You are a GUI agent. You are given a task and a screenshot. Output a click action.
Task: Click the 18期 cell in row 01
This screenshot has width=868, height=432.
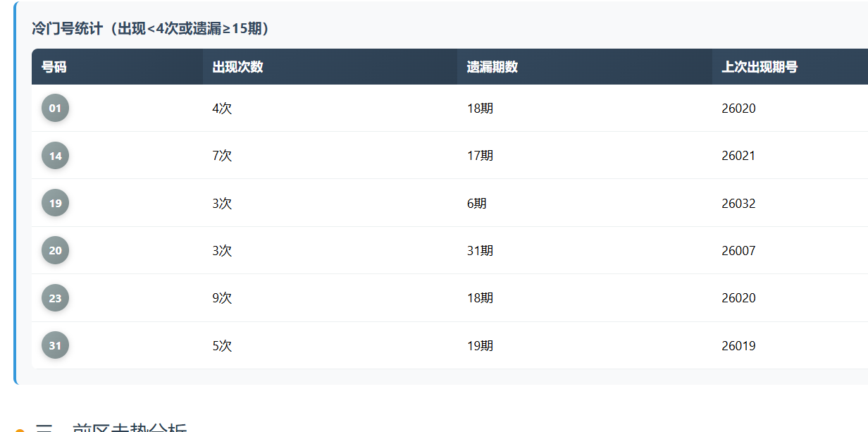click(585, 108)
